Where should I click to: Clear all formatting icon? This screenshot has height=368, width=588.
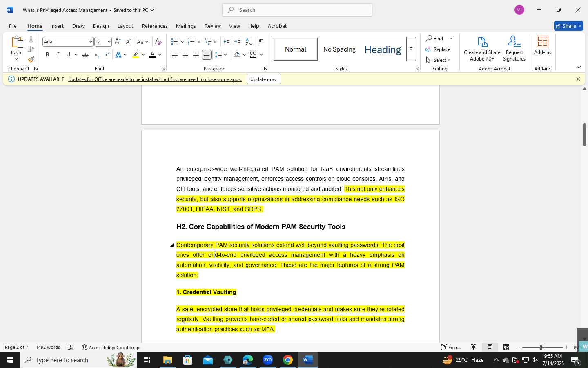coord(158,42)
